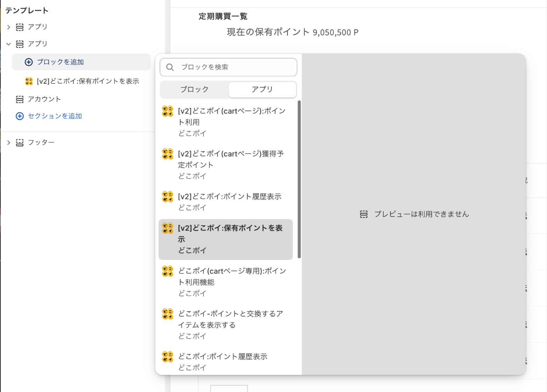Click the フッター section icon

[x=20, y=143]
